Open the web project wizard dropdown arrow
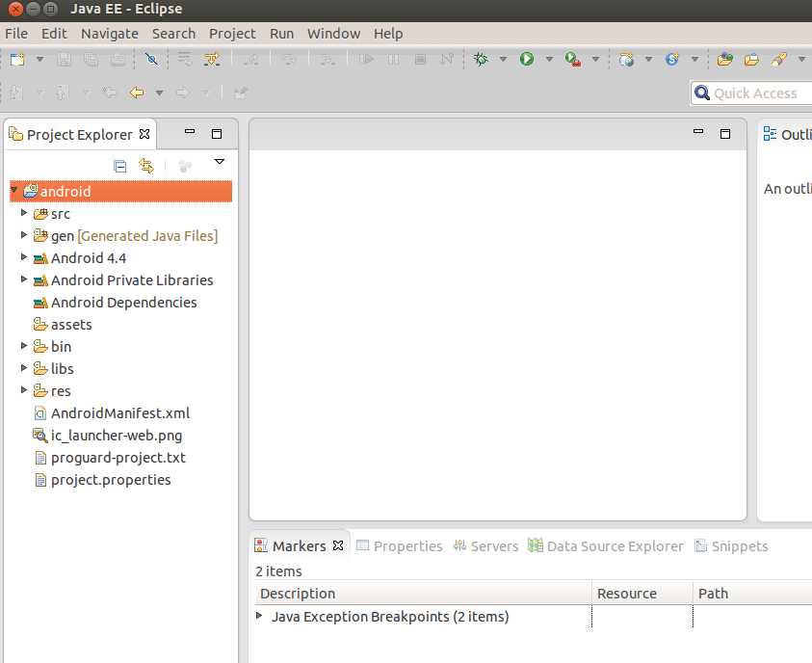 pos(648,59)
